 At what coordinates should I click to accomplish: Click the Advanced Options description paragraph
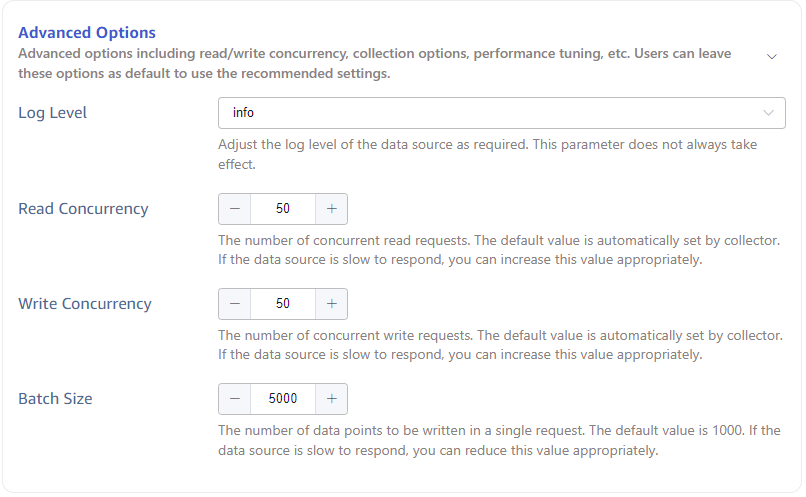(375, 63)
